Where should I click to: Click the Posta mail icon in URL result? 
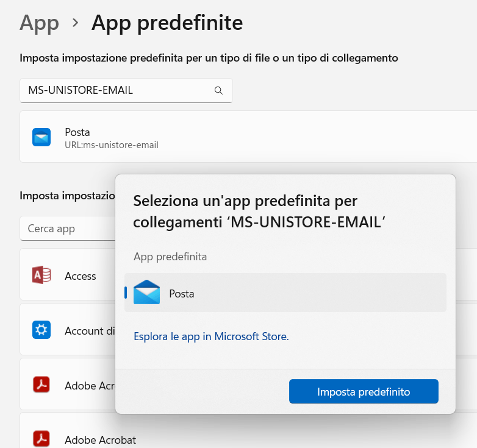coord(41,137)
